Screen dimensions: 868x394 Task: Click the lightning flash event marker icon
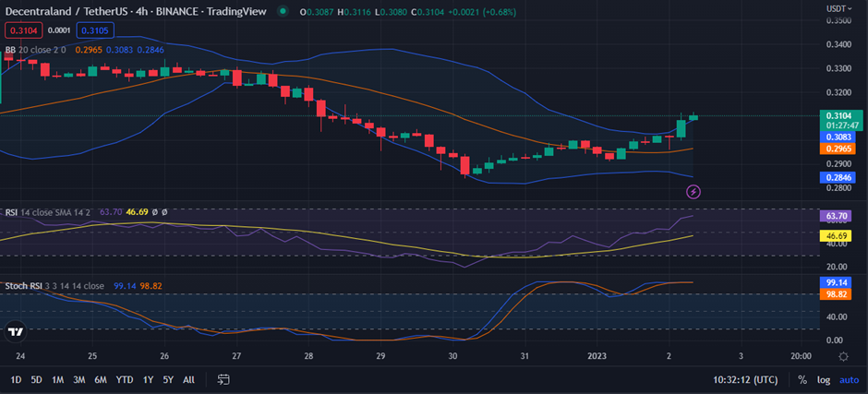693,192
